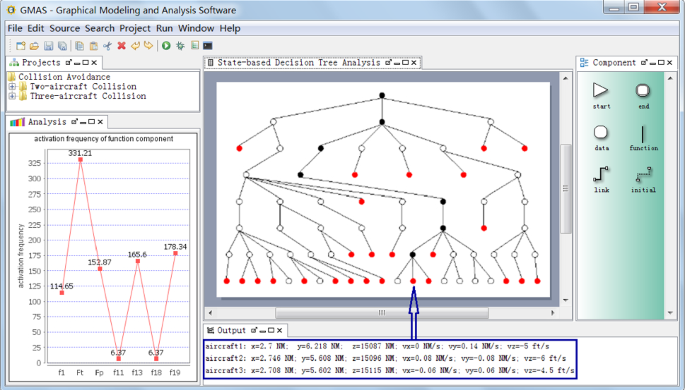This screenshot has height=390, width=685.
Task: Detach the Output panel
Action: pos(254,331)
